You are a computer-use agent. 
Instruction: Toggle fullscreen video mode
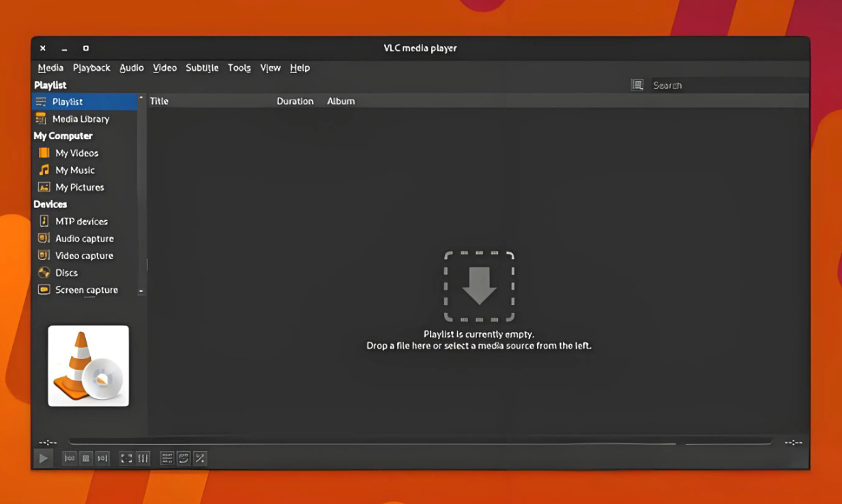click(x=126, y=458)
